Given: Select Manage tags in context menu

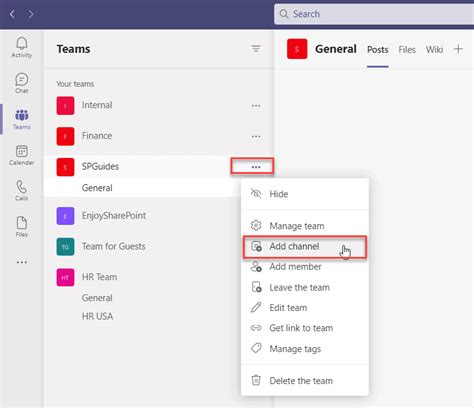Looking at the screenshot, I should 305,349.
